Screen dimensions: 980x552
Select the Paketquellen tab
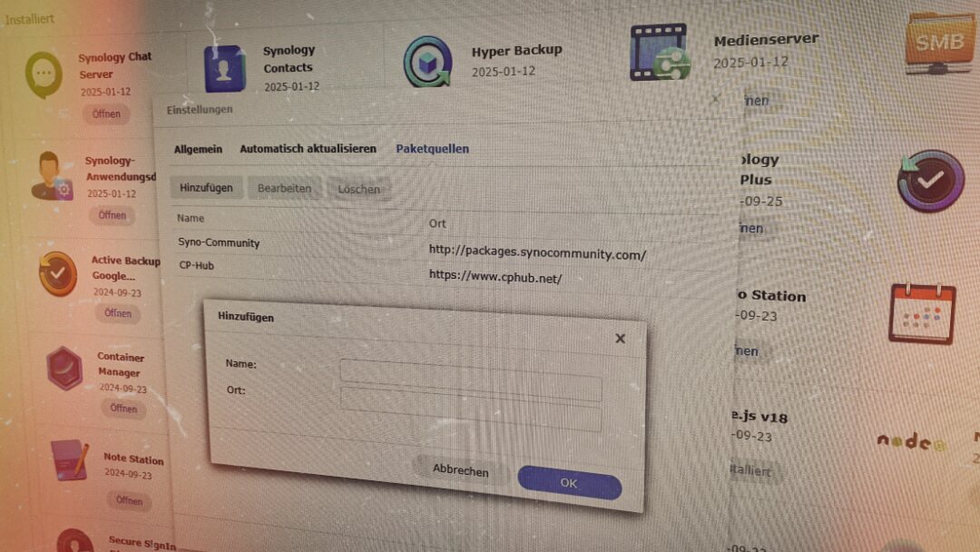coord(432,148)
